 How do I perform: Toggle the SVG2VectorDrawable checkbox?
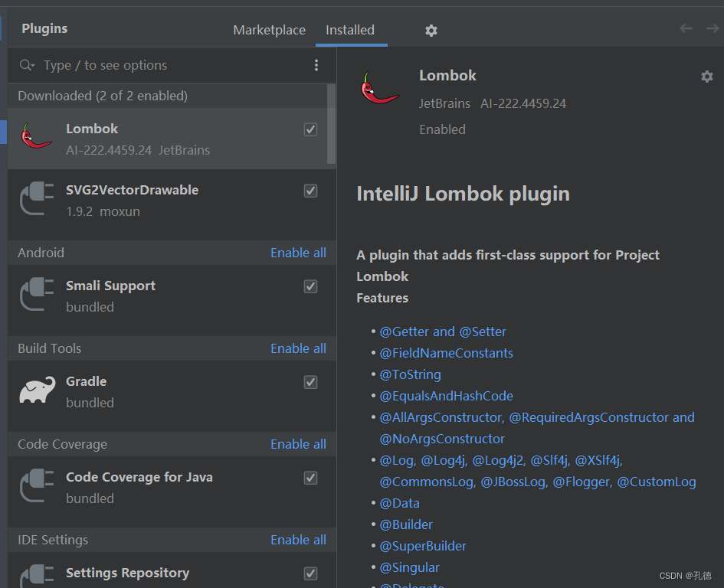pos(311,191)
